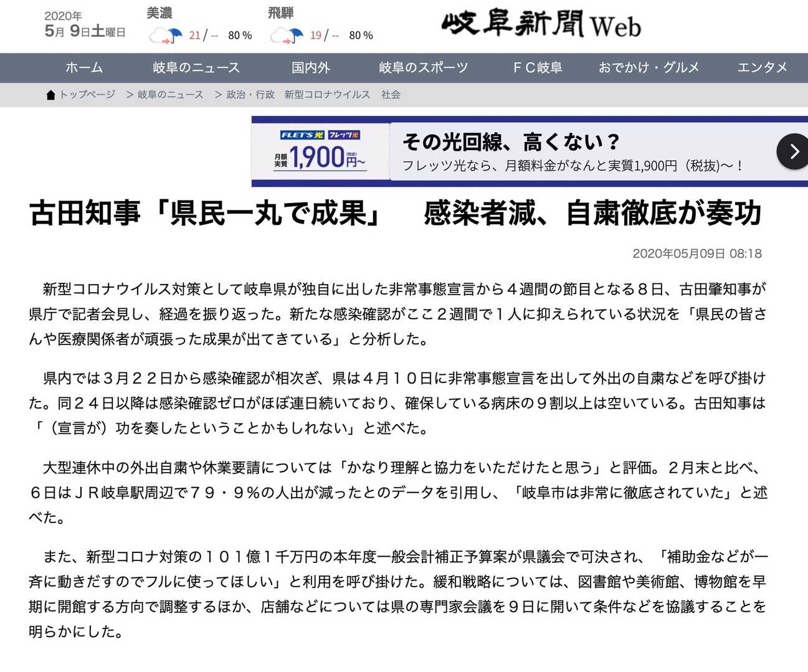Open the エンタメ navigation item

762,67
